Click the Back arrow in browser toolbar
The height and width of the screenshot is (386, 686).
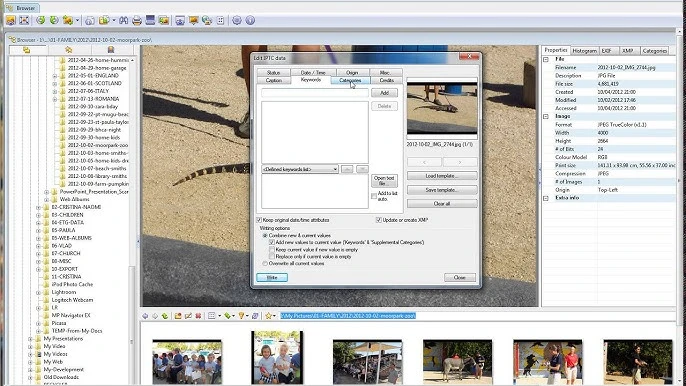point(145,316)
